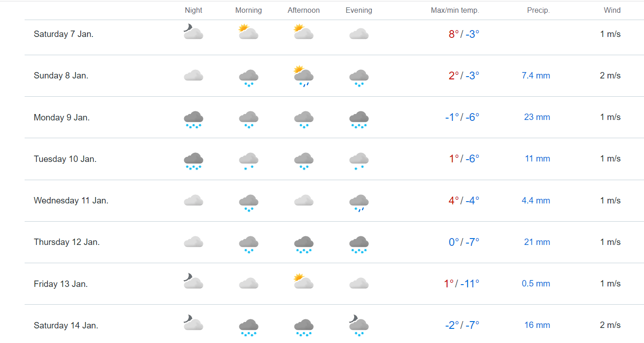644x343 pixels.
Task: Click Saturday 14 Jan. evening snow icon
Action: pyautogui.click(x=359, y=325)
